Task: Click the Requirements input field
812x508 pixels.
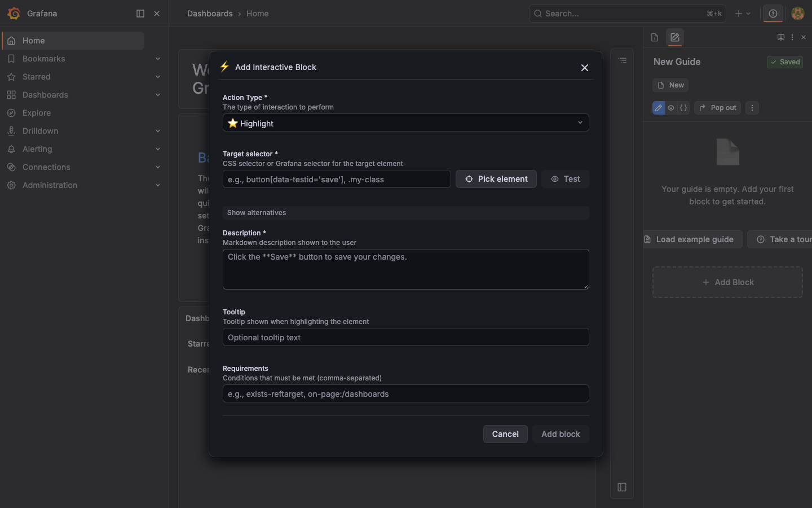Action: (406, 393)
